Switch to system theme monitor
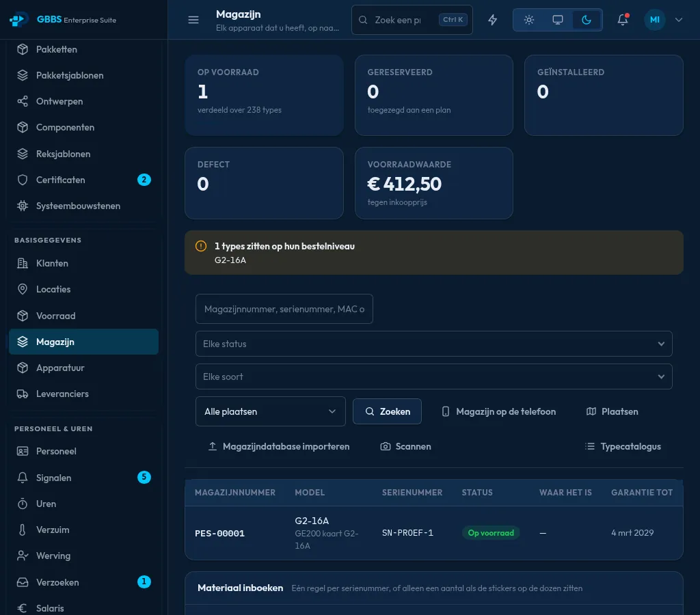Viewport: 700px width, 615px height. pyautogui.click(x=558, y=20)
